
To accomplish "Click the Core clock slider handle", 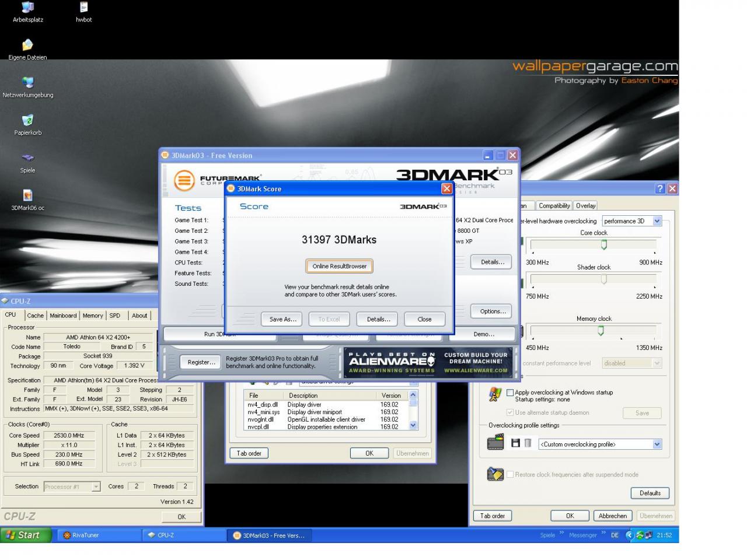I will point(604,245).
